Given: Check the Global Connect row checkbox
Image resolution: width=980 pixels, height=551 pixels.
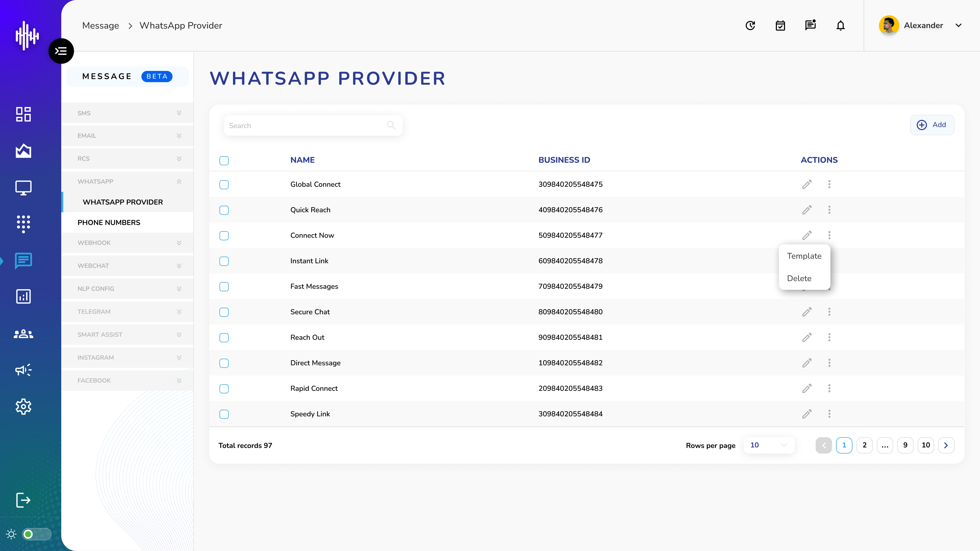Looking at the screenshot, I should coord(224,185).
